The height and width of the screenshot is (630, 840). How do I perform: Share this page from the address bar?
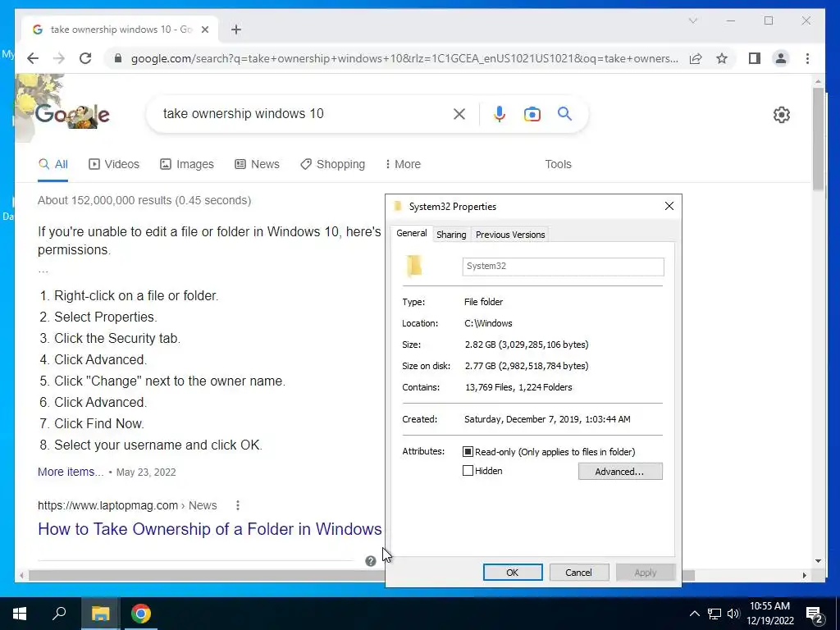pos(696,58)
